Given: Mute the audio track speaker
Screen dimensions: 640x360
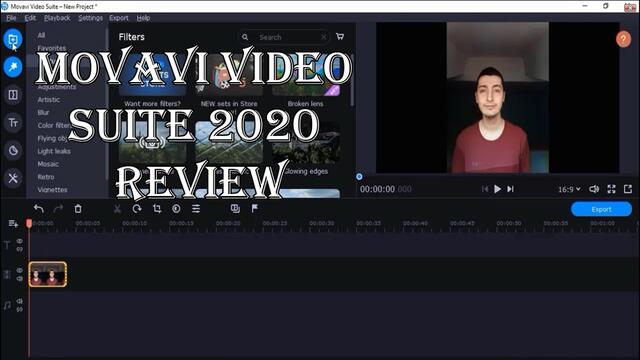Looking at the screenshot, I should pos(20,301).
